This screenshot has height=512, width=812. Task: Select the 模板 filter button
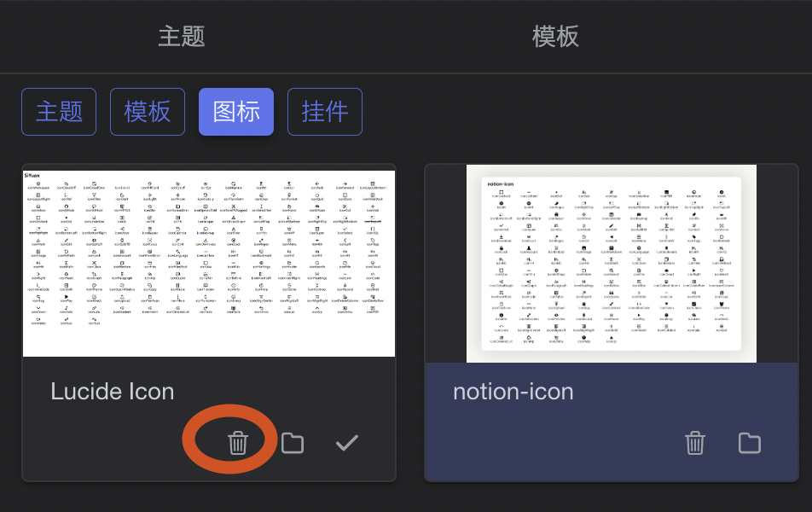click(147, 112)
